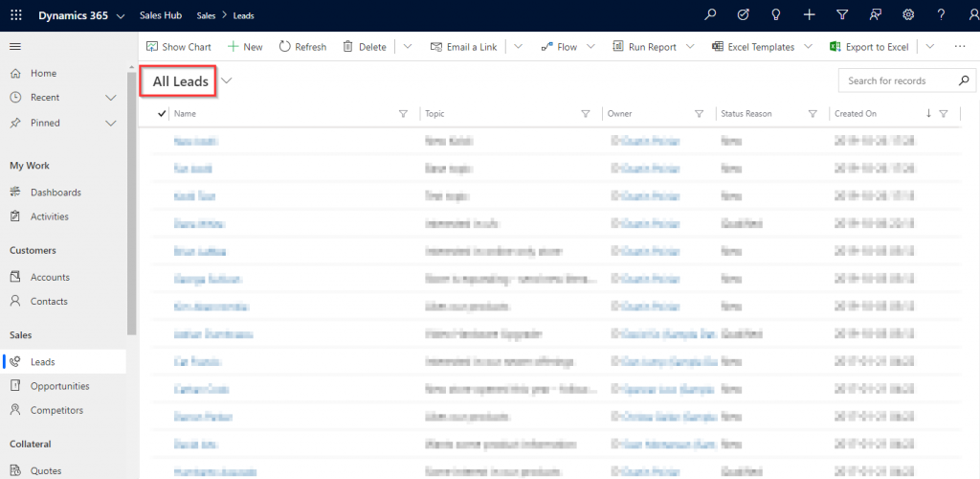
Task: Click the Name column header
Action: (x=185, y=114)
